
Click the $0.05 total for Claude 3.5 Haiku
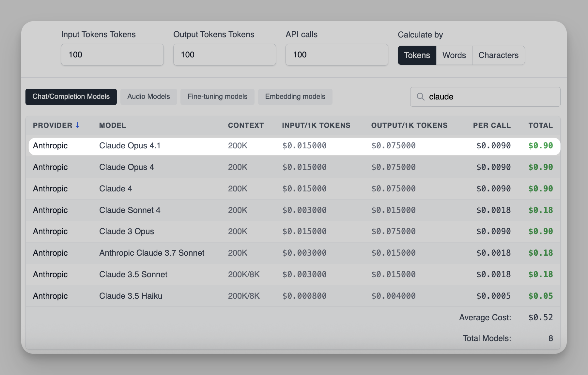(541, 296)
